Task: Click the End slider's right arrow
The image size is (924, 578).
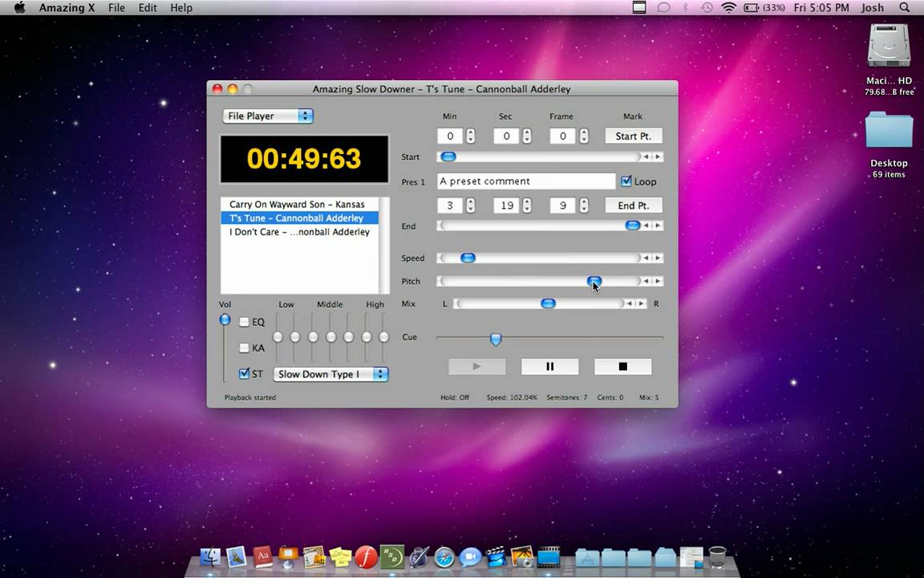Action: [x=658, y=226]
